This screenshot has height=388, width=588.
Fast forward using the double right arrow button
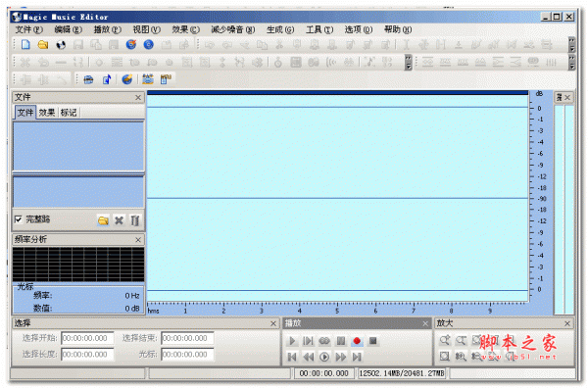(x=341, y=357)
